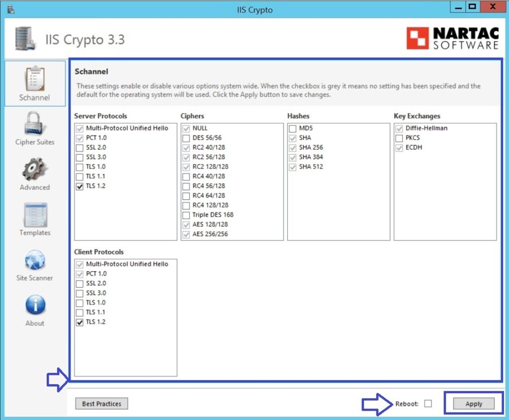Enable Client Protocols TLS 1.0 checkbox

coord(80,303)
